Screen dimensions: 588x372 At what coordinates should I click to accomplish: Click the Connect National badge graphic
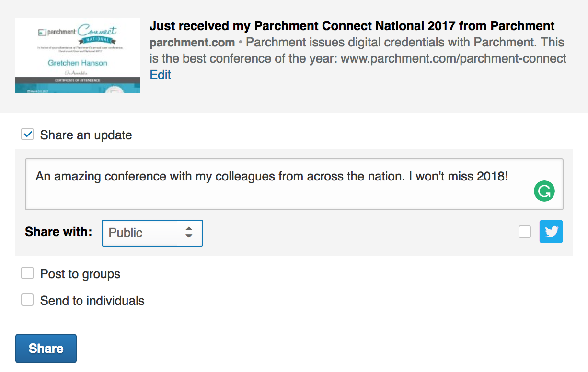click(x=98, y=34)
